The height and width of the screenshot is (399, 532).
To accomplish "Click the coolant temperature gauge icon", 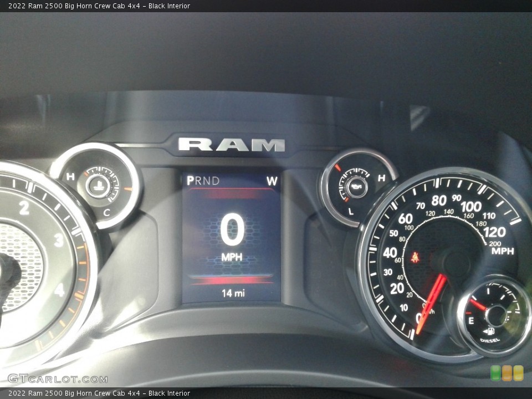I will pyautogui.click(x=98, y=186).
